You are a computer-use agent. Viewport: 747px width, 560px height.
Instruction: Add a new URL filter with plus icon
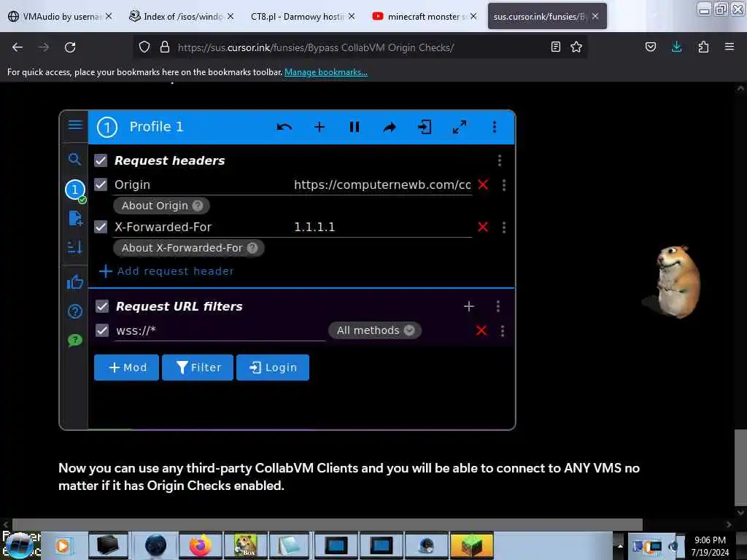[x=469, y=306]
